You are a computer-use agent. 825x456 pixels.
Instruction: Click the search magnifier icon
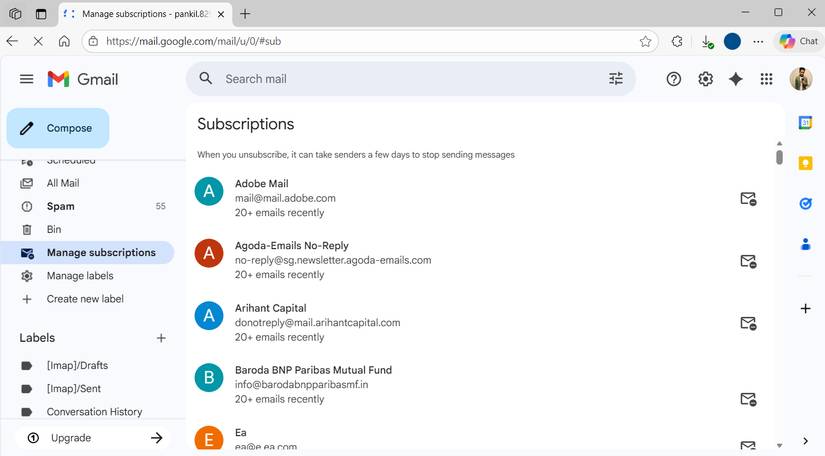(x=206, y=79)
